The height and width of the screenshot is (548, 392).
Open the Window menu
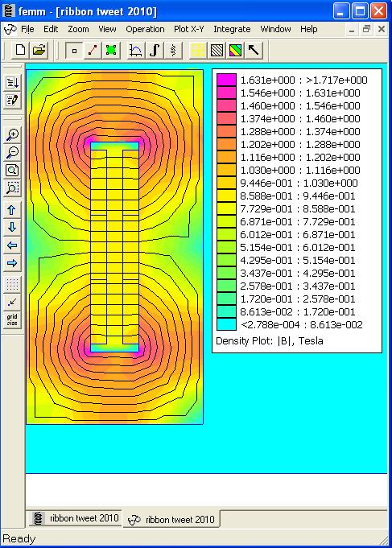pos(275,29)
